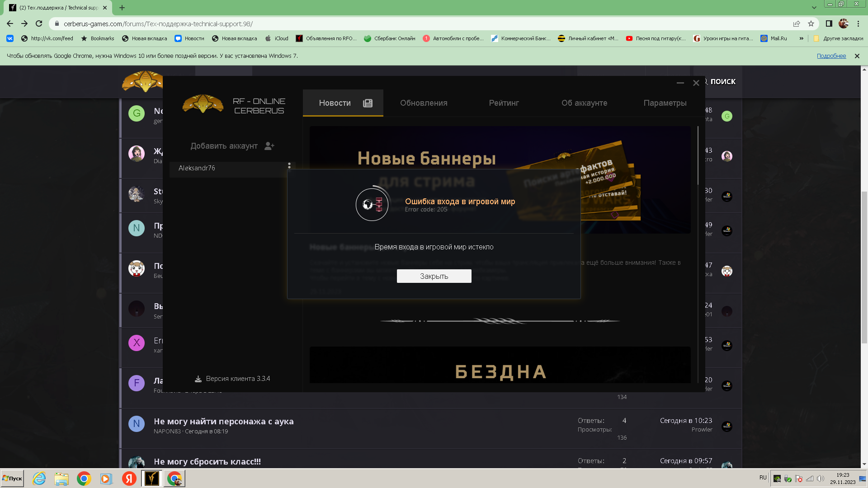Click the share page icon in address bar
The height and width of the screenshot is (488, 868).
point(797,23)
